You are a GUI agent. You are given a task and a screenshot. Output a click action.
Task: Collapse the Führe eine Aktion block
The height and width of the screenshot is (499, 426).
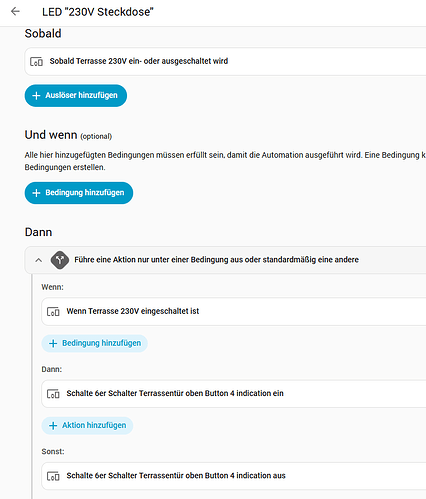(39, 260)
